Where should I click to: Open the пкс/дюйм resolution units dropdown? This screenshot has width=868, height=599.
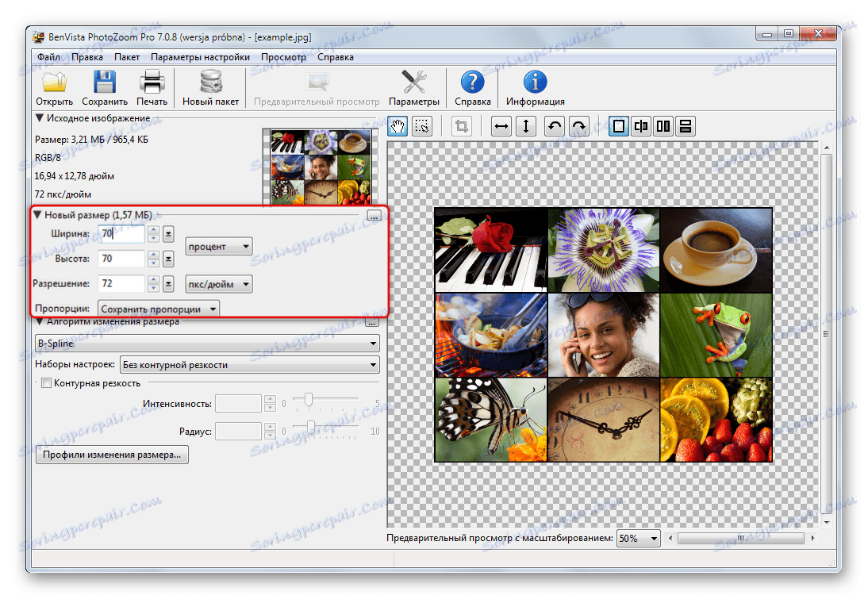click(219, 284)
